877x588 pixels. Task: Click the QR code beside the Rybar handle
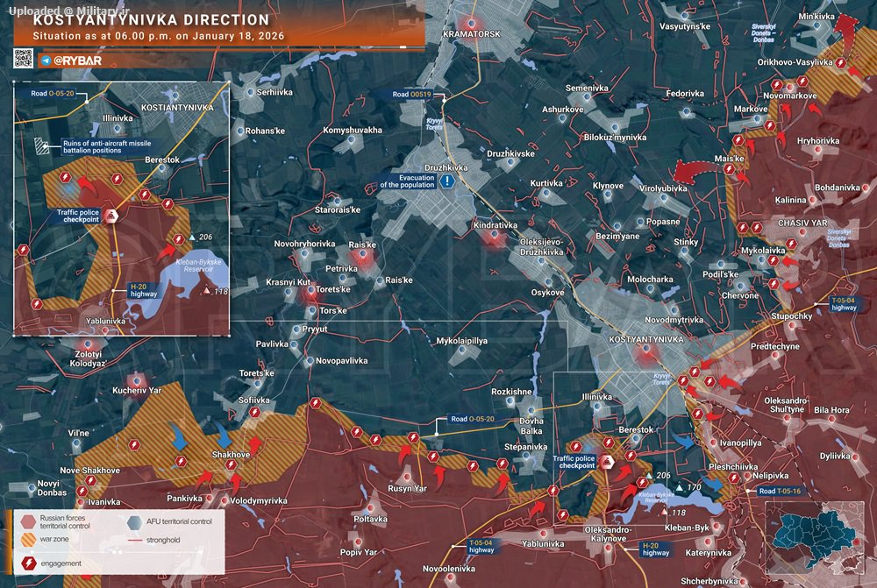(x=24, y=58)
